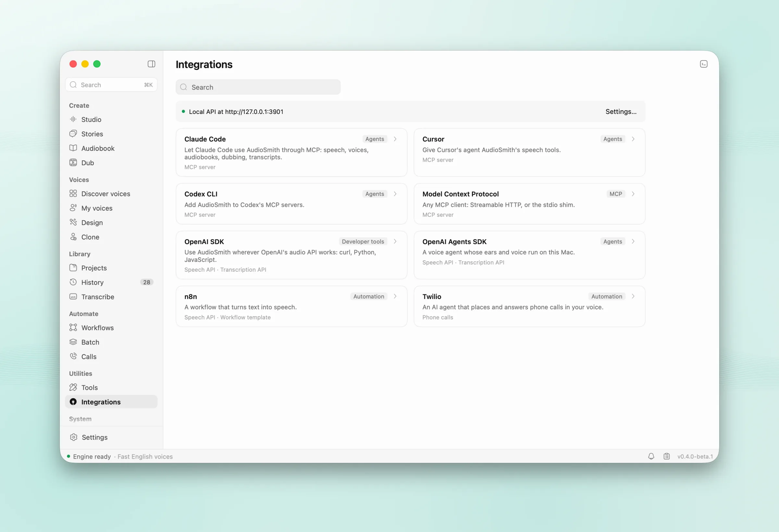
Task: Expand the OpenAI Agents SDK chevron
Action: coord(633,241)
